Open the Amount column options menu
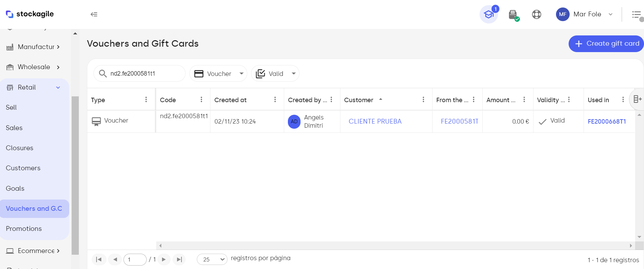Screen dimensions: 644x269 524,99
